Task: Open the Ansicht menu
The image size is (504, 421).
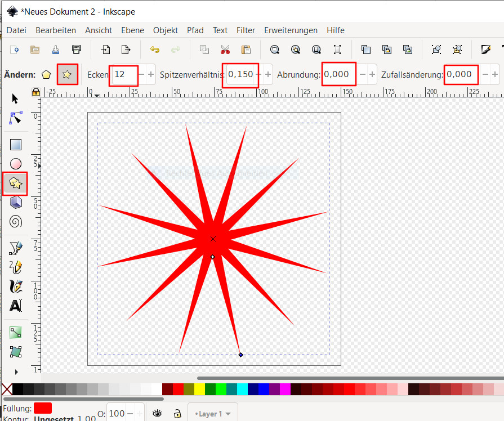Action: (99, 30)
